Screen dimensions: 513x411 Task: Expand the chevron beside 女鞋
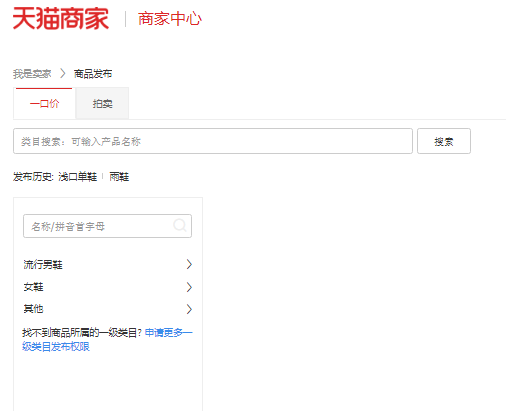pyautogui.click(x=189, y=287)
